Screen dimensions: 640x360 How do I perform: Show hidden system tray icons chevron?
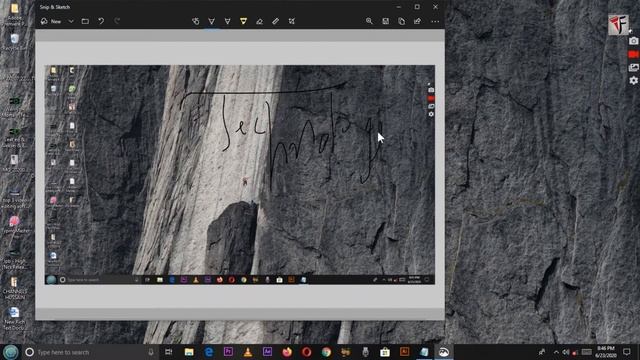pyautogui.click(x=556, y=352)
